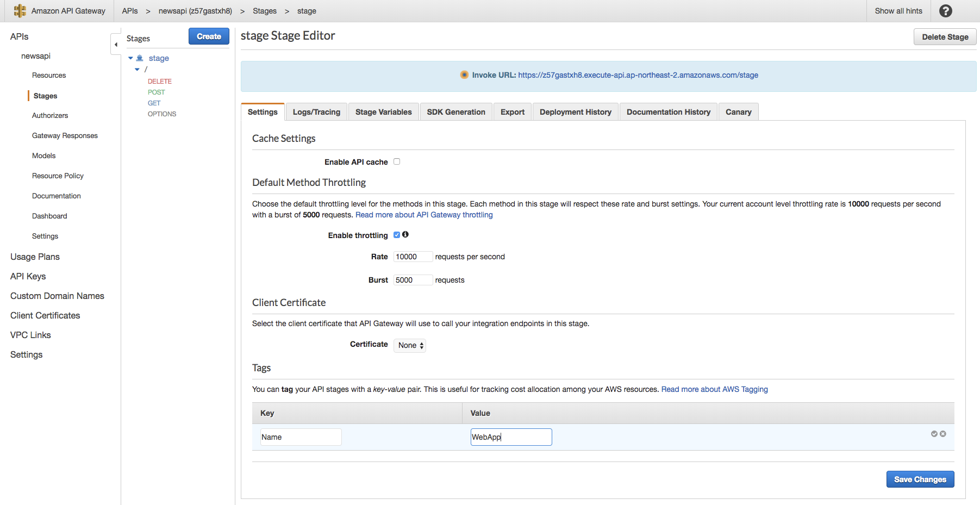Open VPC Links in the sidebar
Image resolution: width=980 pixels, height=505 pixels.
(x=30, y=335)
